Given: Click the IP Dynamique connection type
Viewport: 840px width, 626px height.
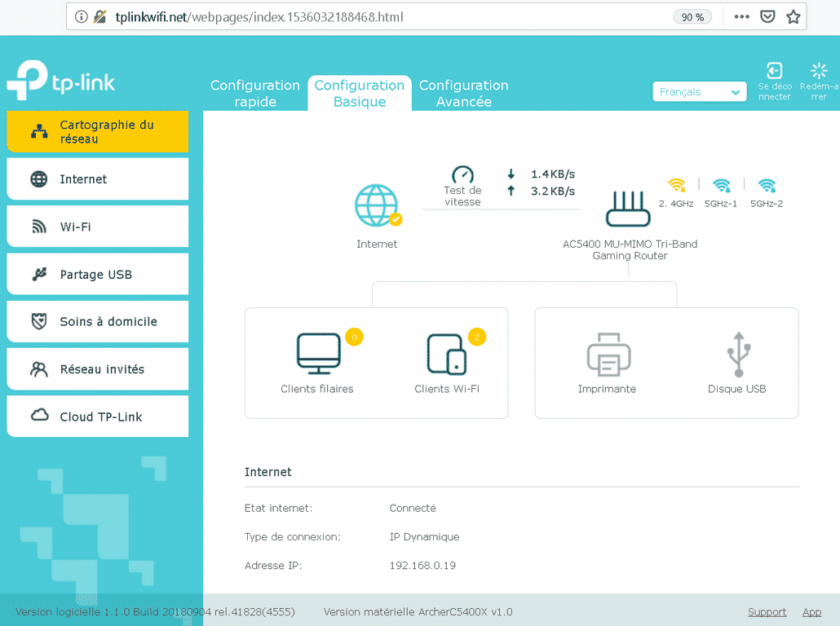Looking at the screenshot, I should tap(424, 536).
